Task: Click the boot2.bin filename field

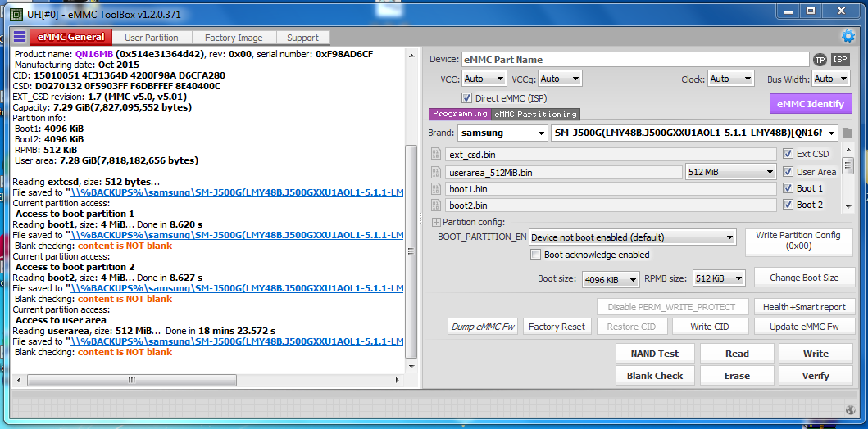Action: coord(611,205)
